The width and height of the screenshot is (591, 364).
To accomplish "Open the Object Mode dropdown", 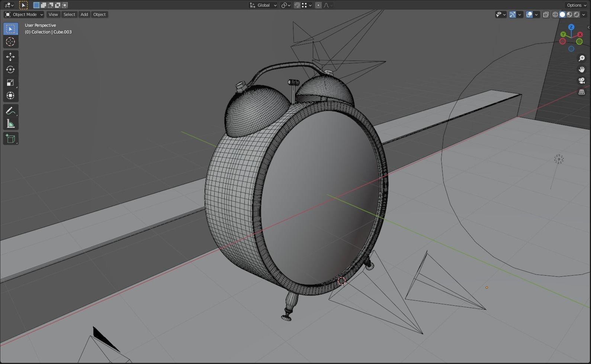I will coord(24,14).
